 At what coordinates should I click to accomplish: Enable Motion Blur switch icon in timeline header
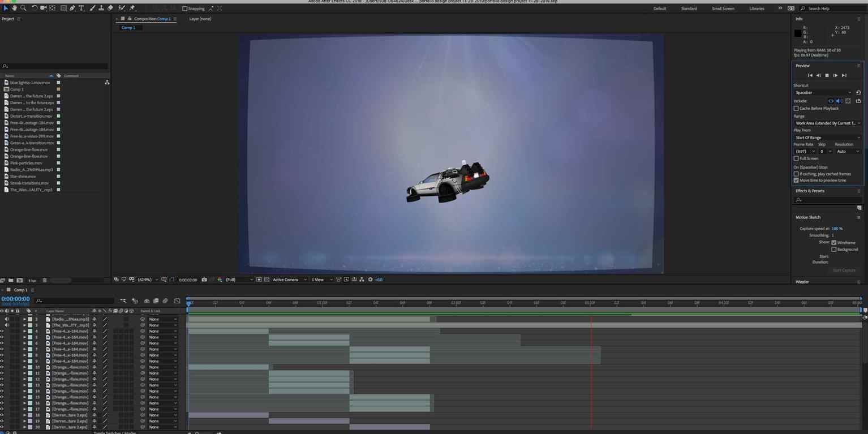165,301
